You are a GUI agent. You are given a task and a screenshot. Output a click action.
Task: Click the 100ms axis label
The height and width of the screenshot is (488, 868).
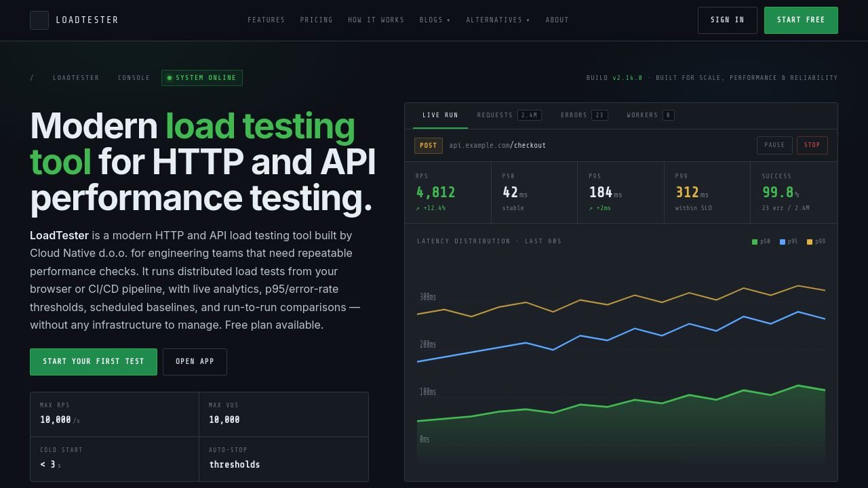[428, 392]
